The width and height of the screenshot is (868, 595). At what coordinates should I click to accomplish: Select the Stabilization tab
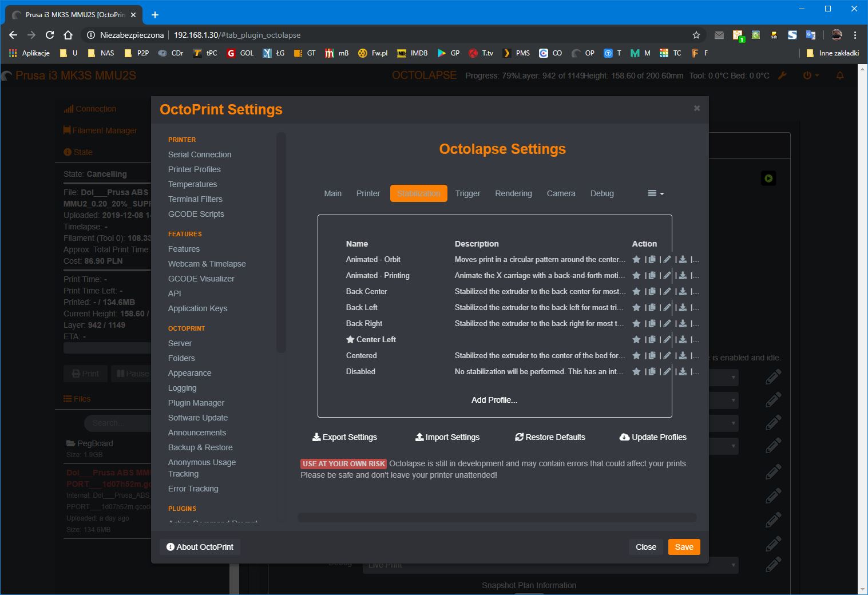point(419,193)
